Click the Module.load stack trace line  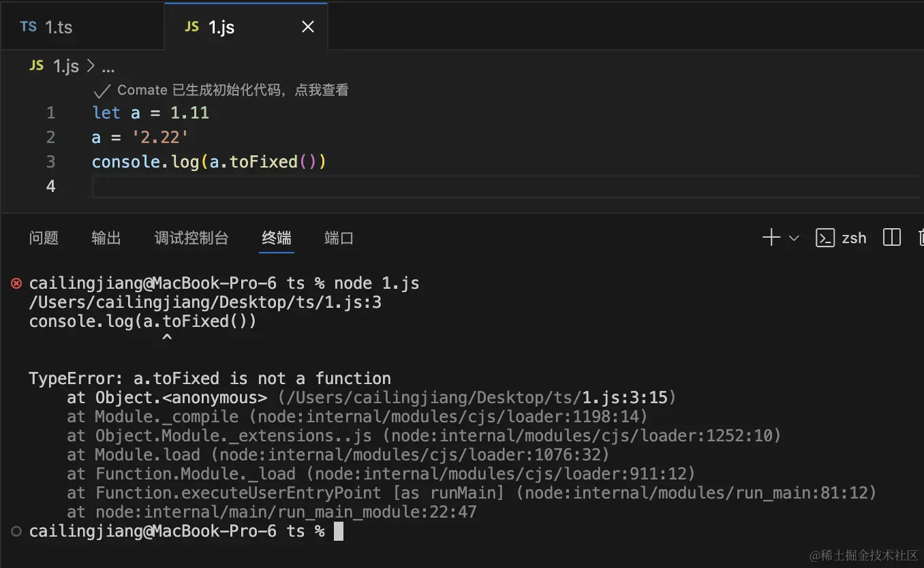(338, 455)
